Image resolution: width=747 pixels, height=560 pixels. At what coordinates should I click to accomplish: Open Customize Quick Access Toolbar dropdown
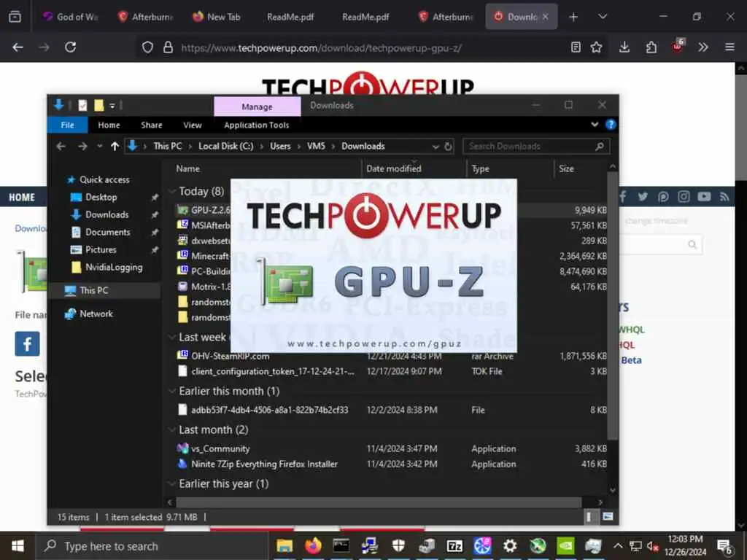[x=112, y=106]
